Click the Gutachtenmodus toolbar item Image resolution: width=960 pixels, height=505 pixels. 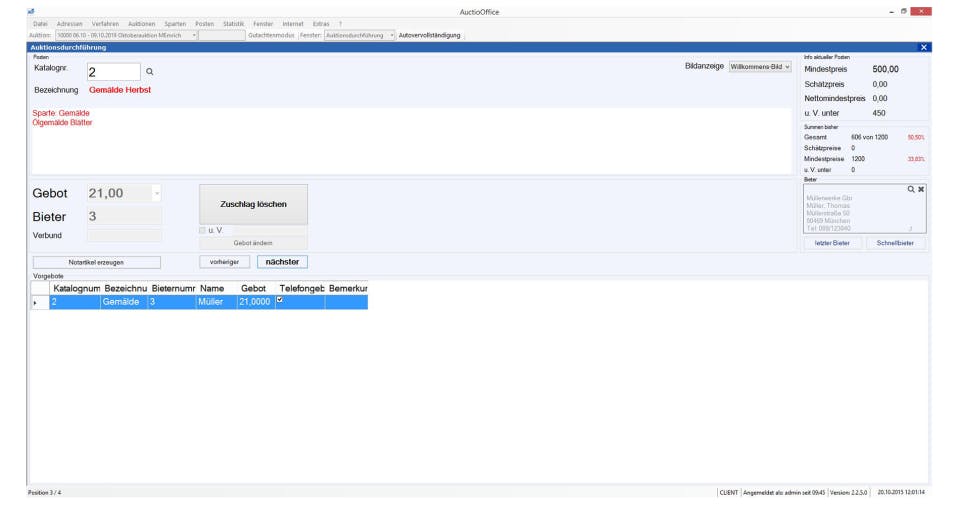click(x=271, y=36)
